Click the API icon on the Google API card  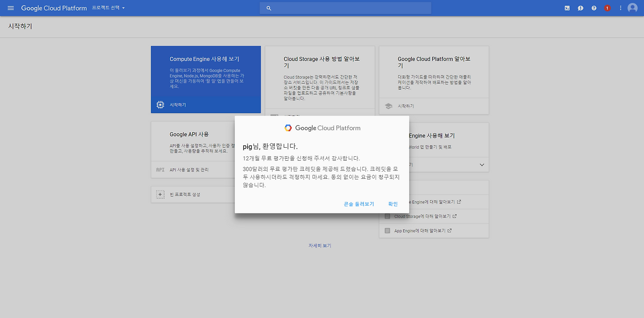159,169
